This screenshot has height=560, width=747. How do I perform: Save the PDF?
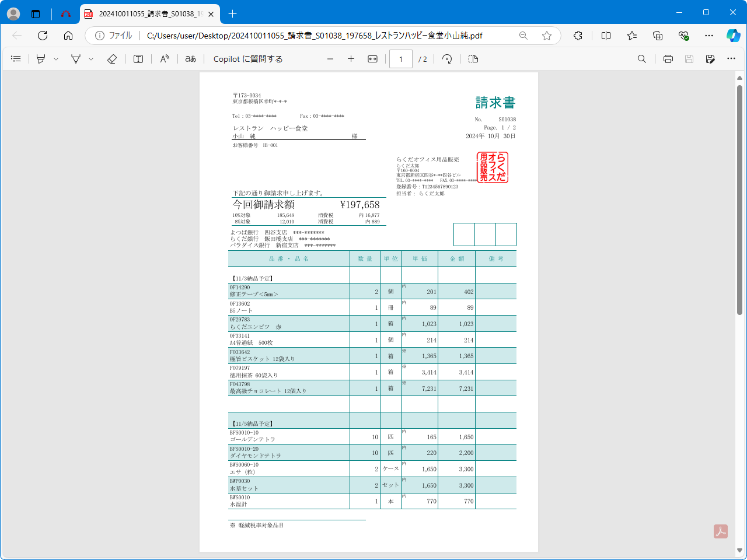pyautogui.click(x=689, y=59)
